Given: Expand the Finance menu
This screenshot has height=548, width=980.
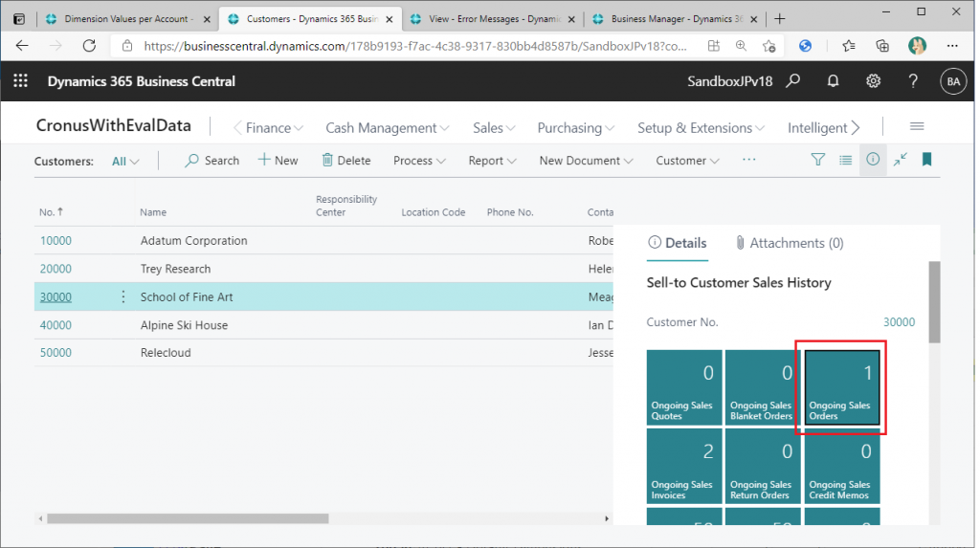Looking at the screenshot, I should coord(275,128).
